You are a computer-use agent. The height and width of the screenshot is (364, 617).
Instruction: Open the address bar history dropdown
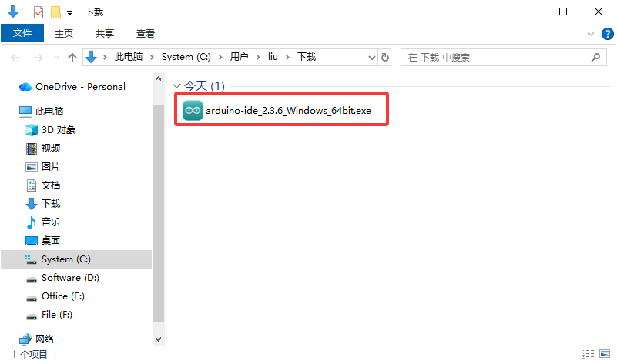point(371,58)
